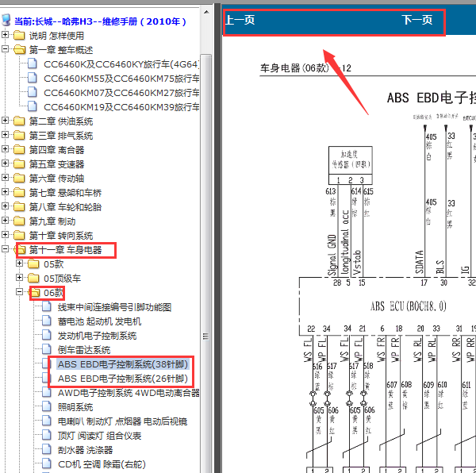Click page icon of CC6460KM07 entry
This screenshot has height=473, width=476.
[x=33, y=92]
